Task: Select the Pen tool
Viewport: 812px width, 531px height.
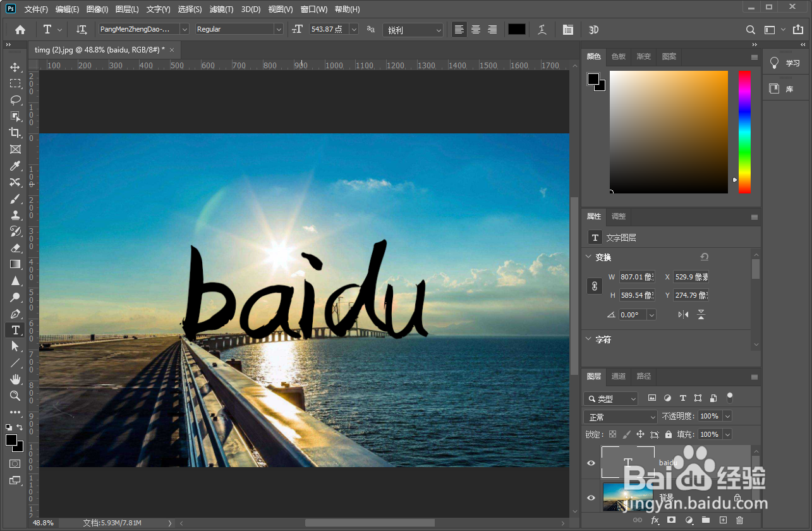Action: pyautogui.click(x=15, y=314)
